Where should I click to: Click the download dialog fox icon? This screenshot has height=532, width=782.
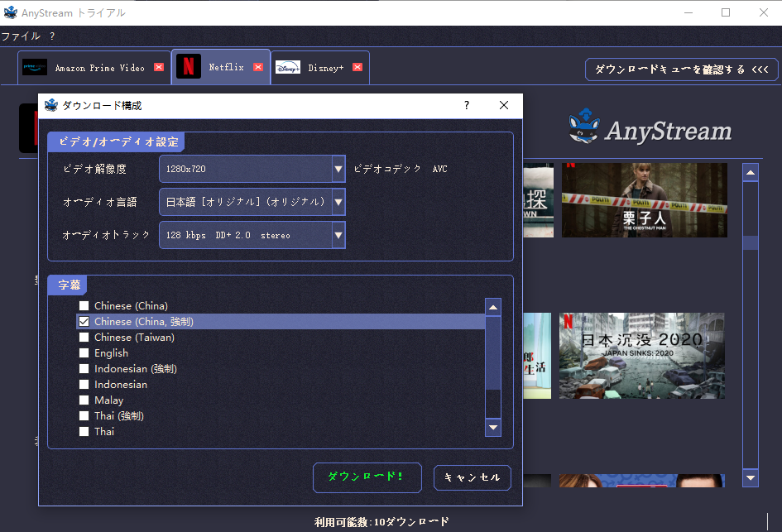[50, 105]
